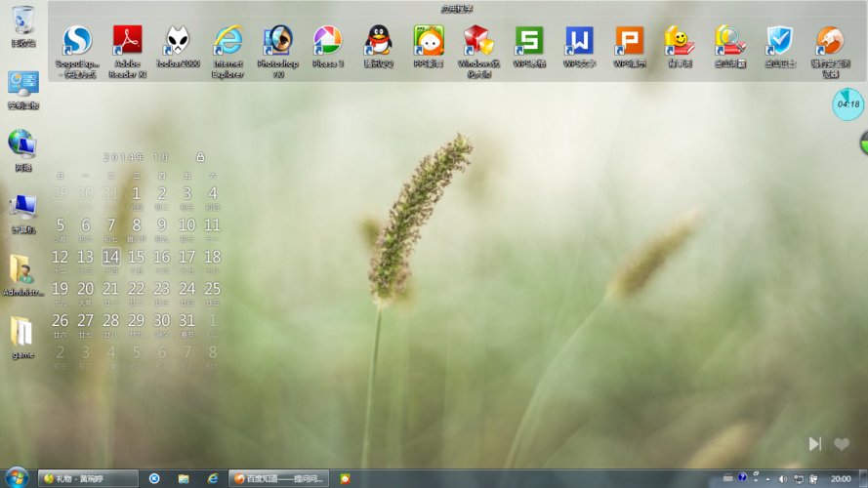Toggle the calendar widget lock icon
The height and width of the screenshot is (488, 868).
200,157
